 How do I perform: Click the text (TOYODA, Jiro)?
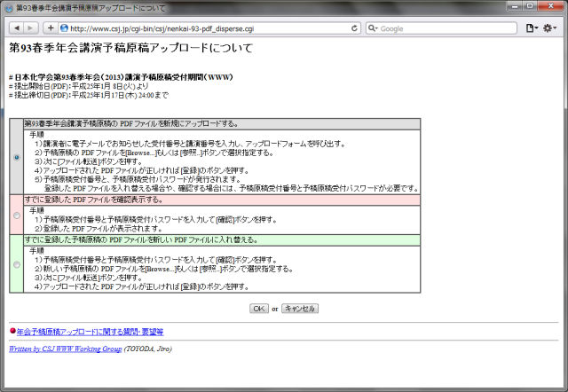[x=148, y=349]
